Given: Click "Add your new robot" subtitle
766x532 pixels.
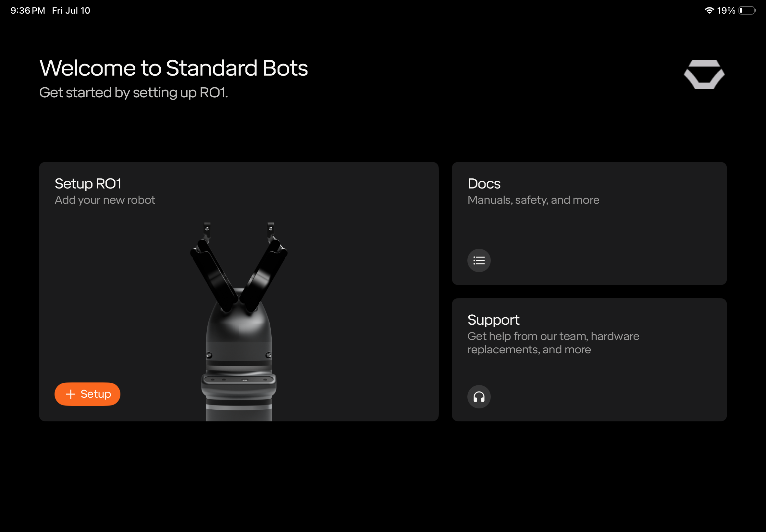Looking at the screenshot, I should click(105, 200).
